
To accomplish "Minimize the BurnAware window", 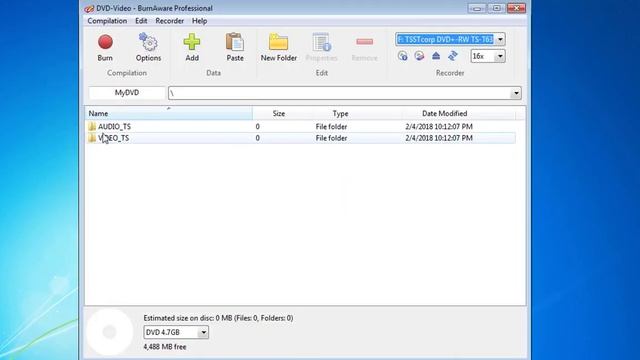I will coord(477,8).
